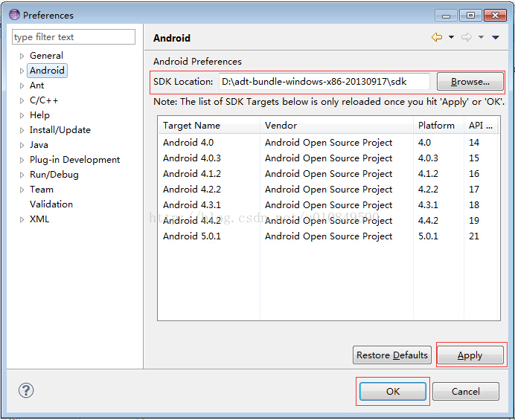Click the Browse... button

(x=470, y=81)
